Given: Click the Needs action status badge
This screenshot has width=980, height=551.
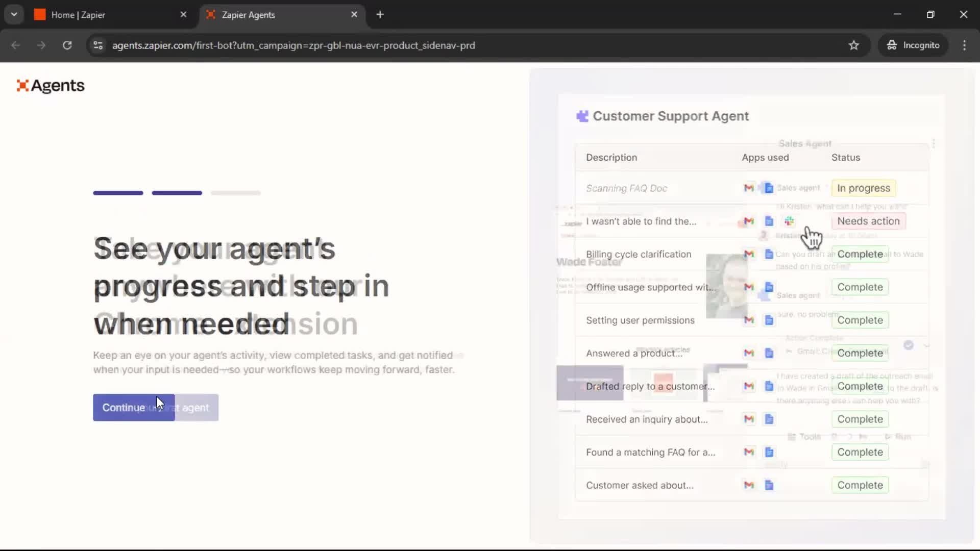Looking at the screenshot, I should (x=868, y=221).
